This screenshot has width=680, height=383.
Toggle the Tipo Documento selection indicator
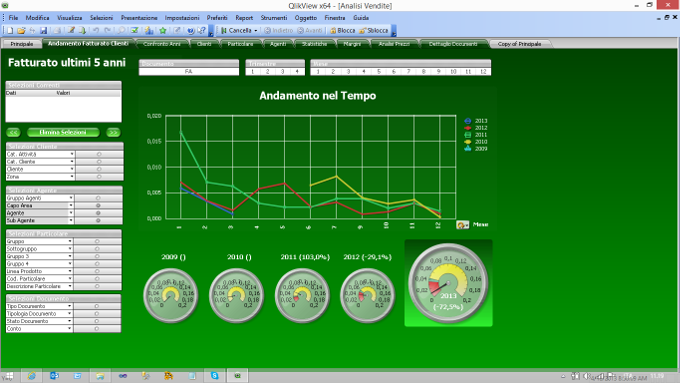[x=97, y=306]
